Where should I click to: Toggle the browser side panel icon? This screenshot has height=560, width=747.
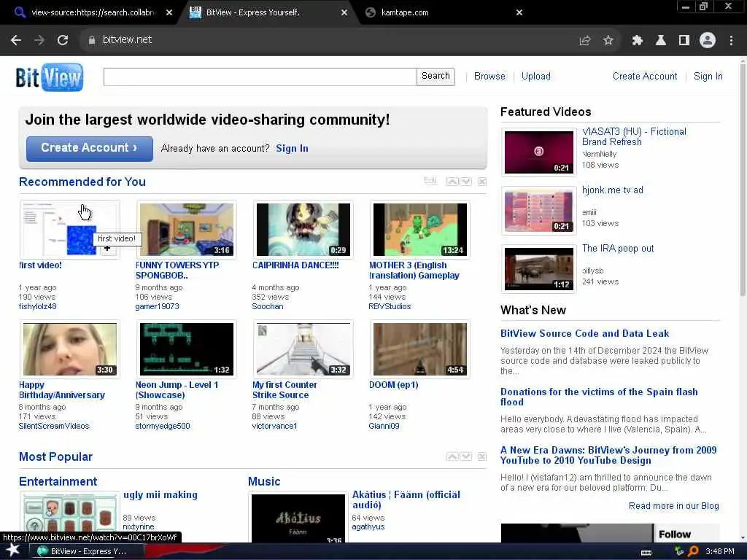[684, 41]
